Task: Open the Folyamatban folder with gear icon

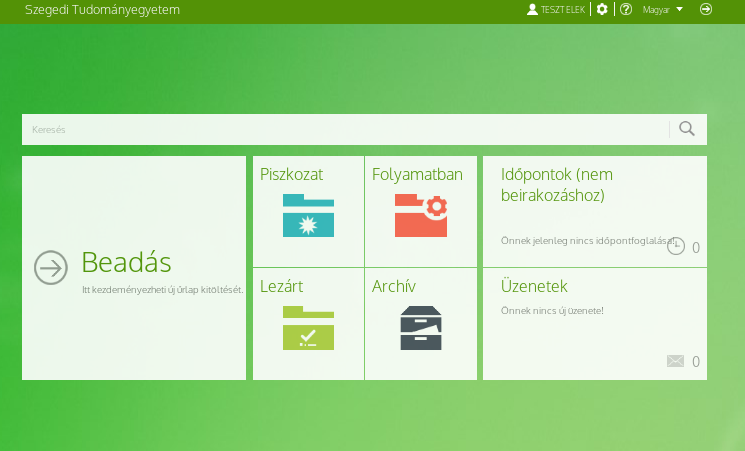Action: pyautogui.click(x=420, y=216)
